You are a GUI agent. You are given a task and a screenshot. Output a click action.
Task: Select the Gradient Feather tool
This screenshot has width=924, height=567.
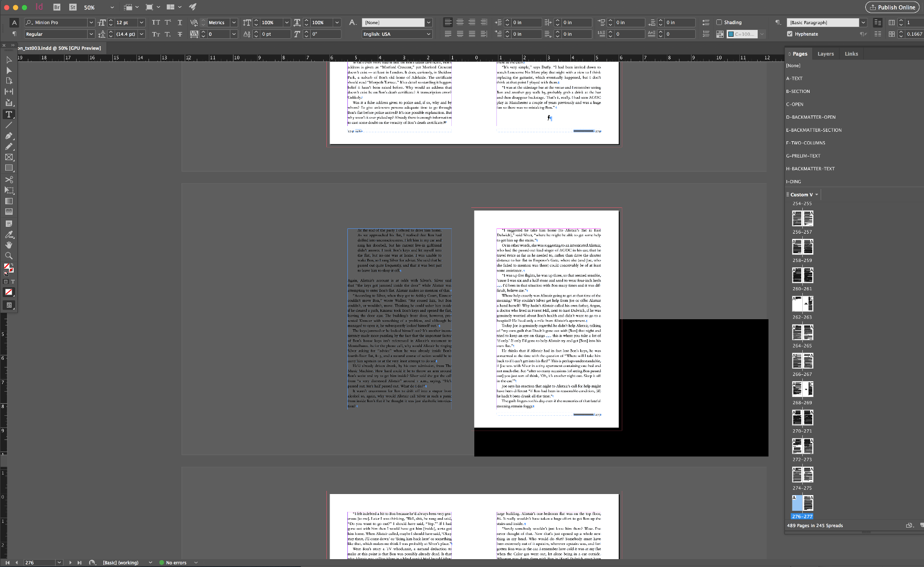click(x=9, y=212)
